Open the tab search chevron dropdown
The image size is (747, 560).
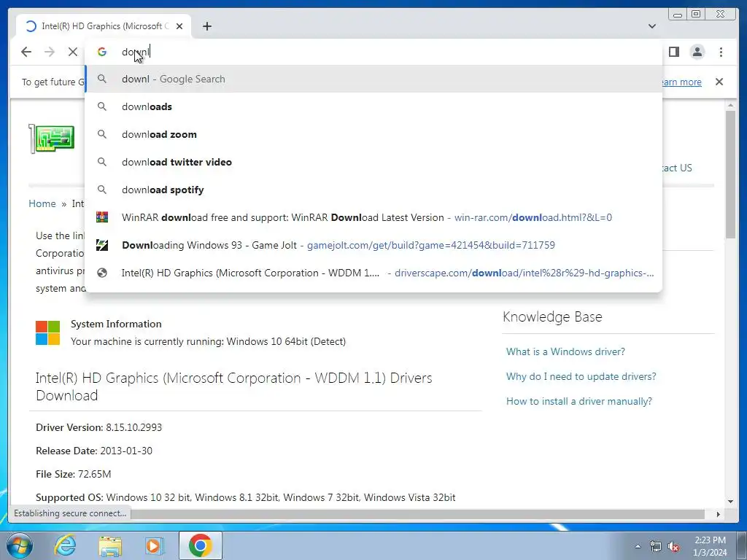[652, 26]
